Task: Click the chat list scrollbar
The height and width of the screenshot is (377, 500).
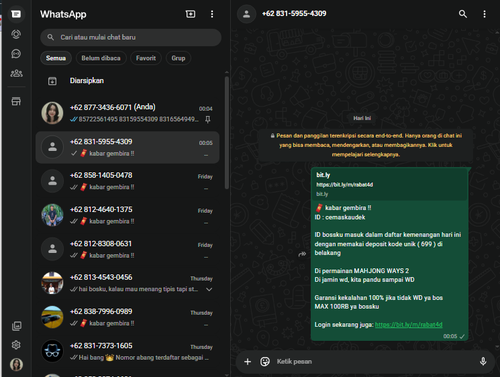Action: point(227,133)
